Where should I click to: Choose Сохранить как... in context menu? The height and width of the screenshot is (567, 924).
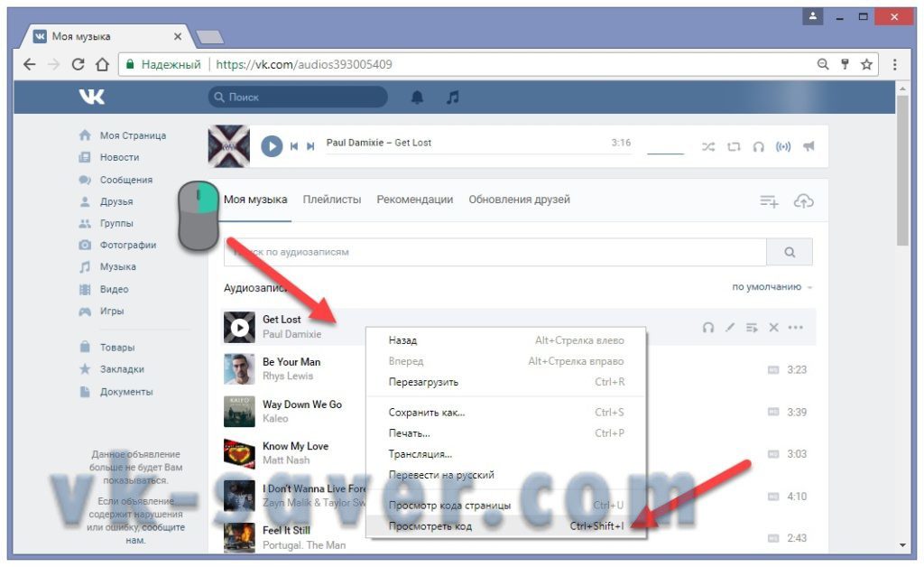tap(506, 413)
